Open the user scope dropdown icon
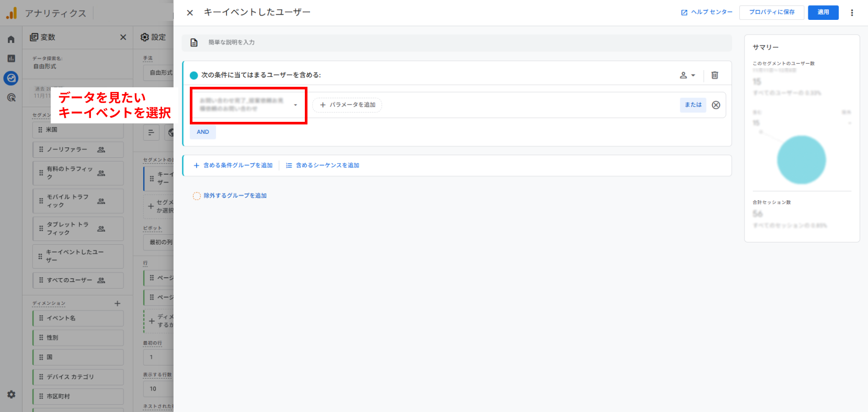The width and height of the screenshot is (868, 412). [688, 75]
